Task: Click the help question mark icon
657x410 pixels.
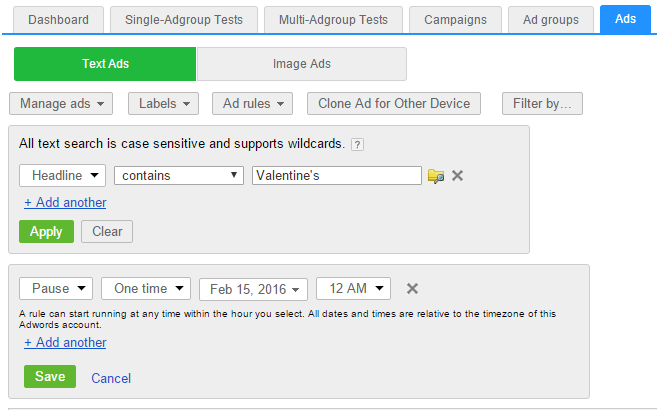Action: pos(357,145)
